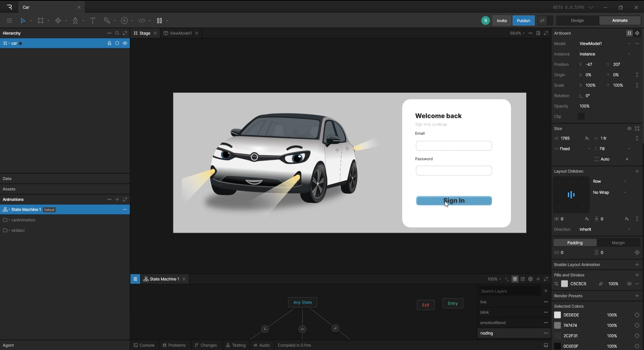Viewport: 644px width, 350px height.
Task: Remove the C5C5C5 fill
Action: click(x=637, y=284)
